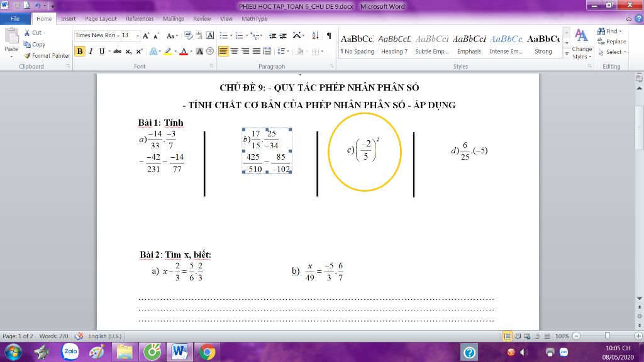Select the equation object b) 17/15
Screen dimensions: 644x362
tap(267, 151)
